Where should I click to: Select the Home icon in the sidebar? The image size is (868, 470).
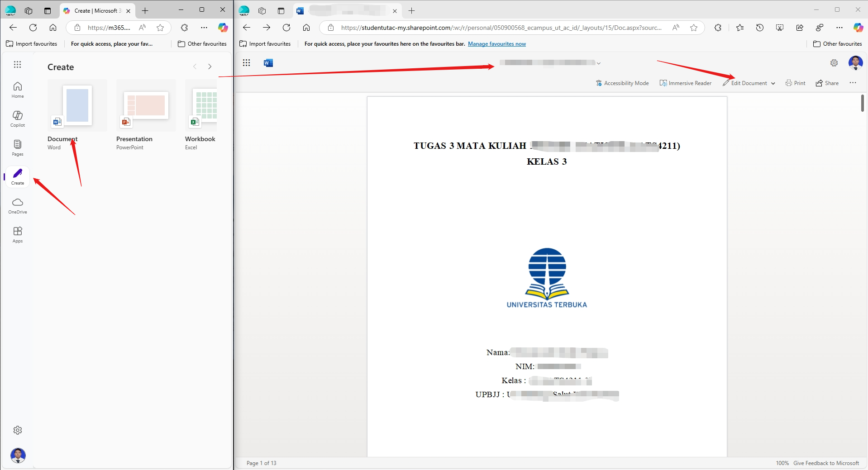pos(17,89)
